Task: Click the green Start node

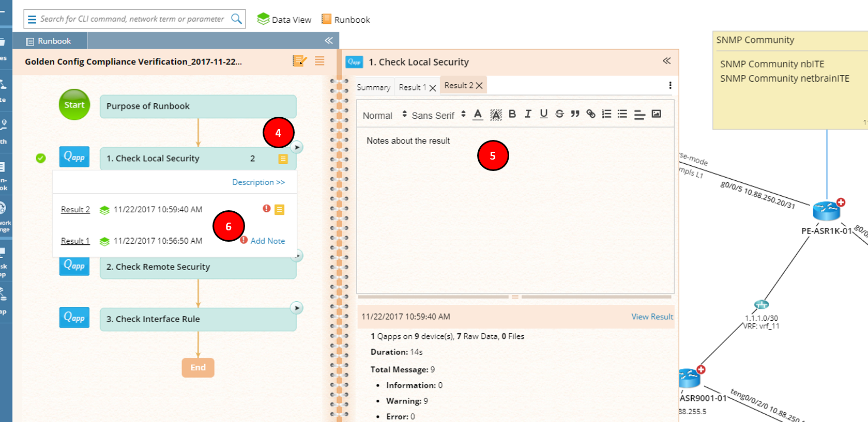Action: (74, 104)
